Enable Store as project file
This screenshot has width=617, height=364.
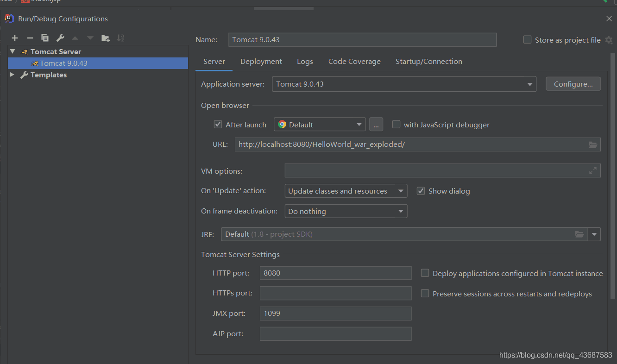click(x=527, y=40)
